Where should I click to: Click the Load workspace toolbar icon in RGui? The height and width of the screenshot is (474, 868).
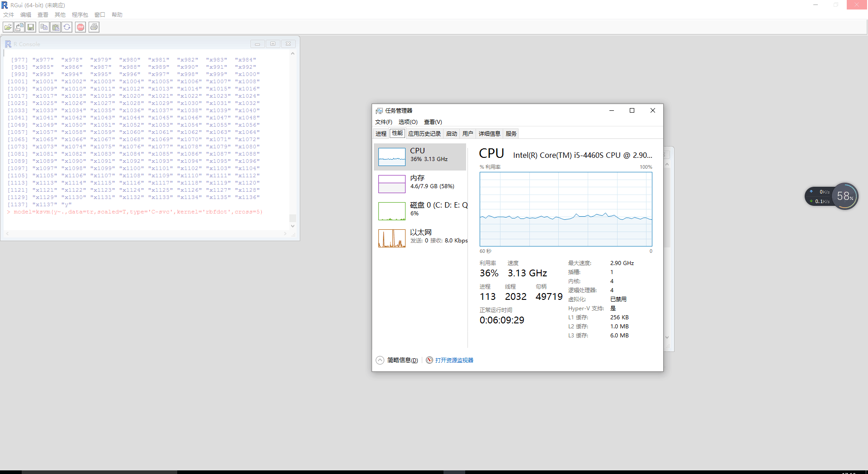(x=19, y=27)
